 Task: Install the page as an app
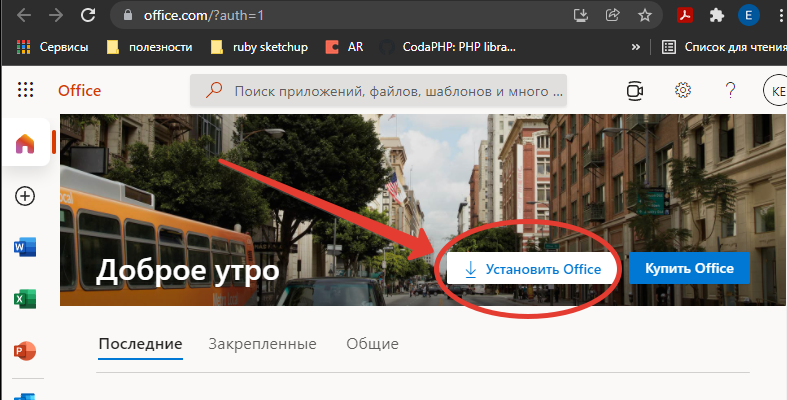pyautogui.click(x=581, y=16)
